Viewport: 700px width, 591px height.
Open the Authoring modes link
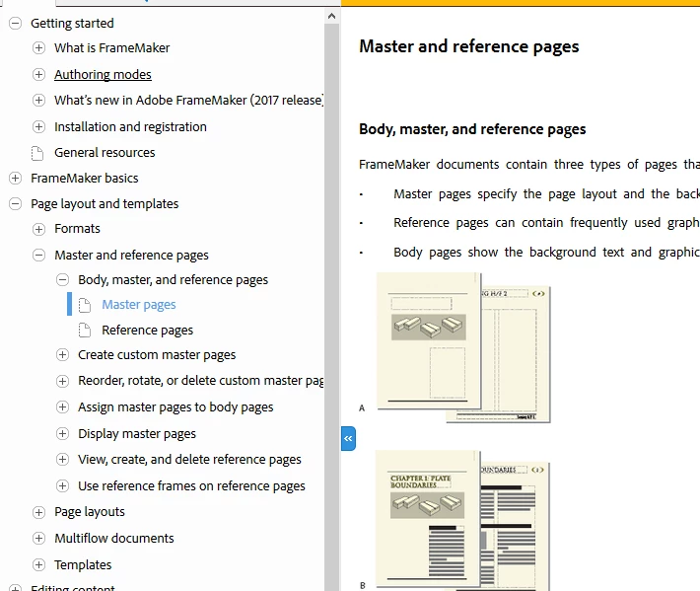(103, 74)
